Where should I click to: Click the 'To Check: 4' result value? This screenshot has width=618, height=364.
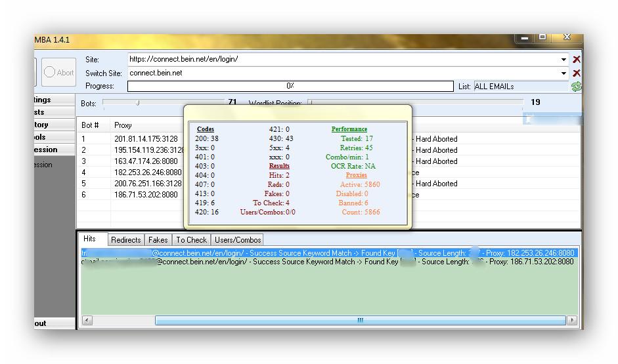(x=271, y=203)
